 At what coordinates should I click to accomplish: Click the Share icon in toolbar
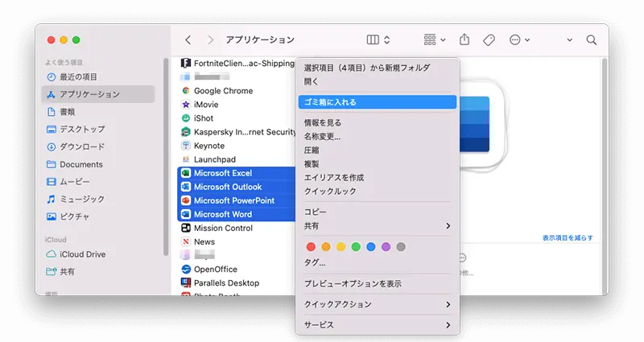pyautogui.click(x=464, y=39)
